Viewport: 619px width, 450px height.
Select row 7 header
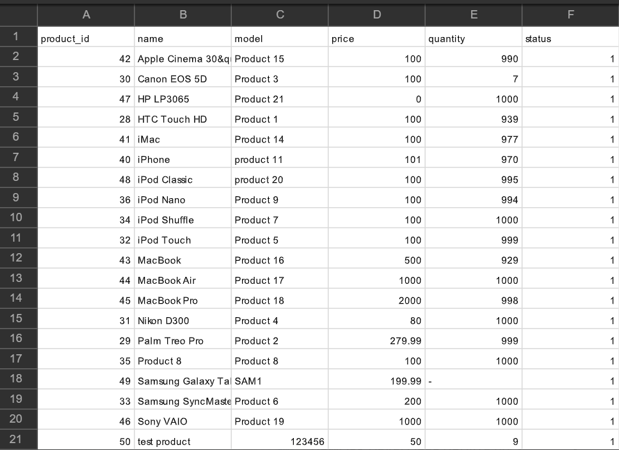click(x=19, y=158)
